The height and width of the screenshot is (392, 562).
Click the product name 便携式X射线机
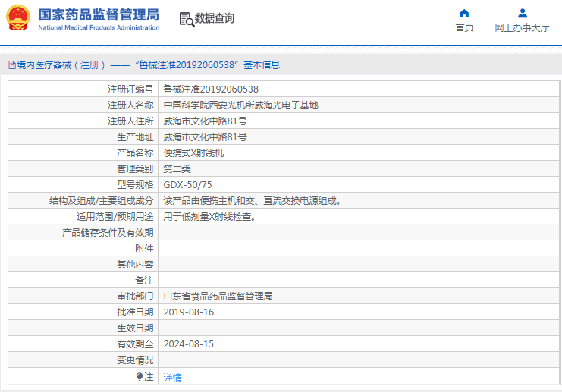(193, 153)
